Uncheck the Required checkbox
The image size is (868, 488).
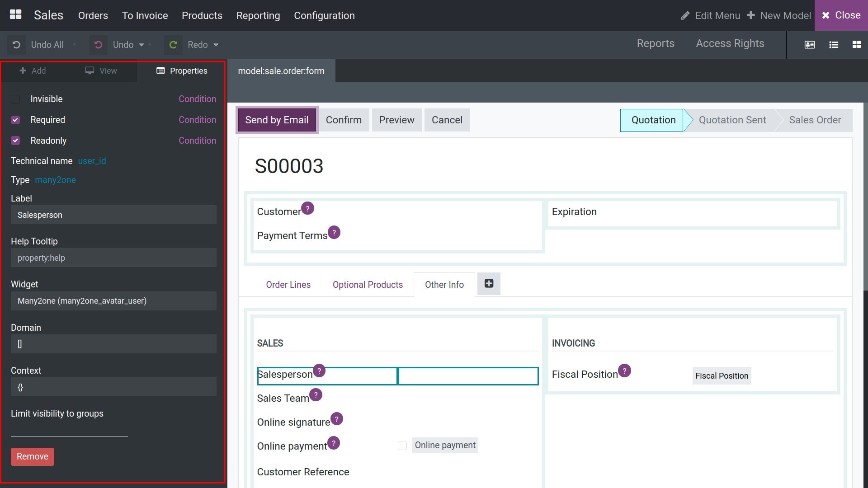tap(15, 120)
